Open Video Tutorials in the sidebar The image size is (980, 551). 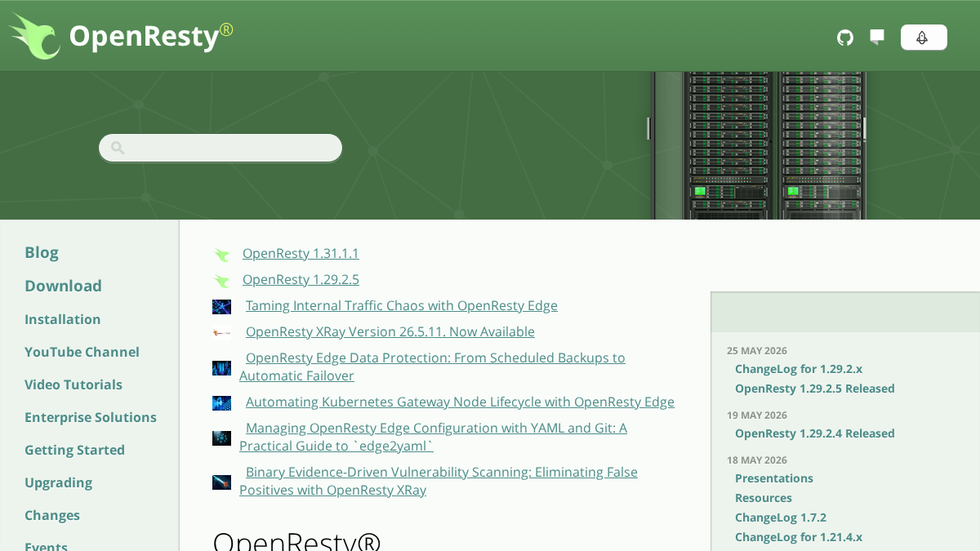pyautogui.click(x=73, y=384)
